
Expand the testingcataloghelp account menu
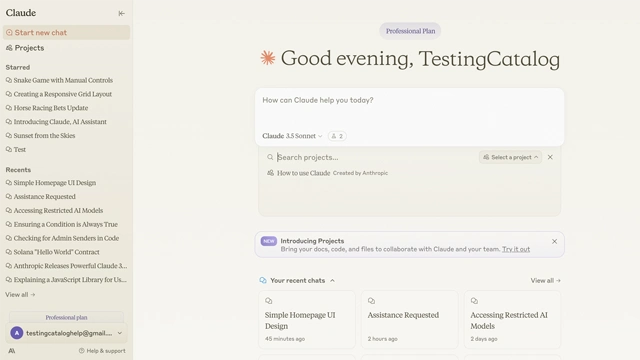click(67, 333)
